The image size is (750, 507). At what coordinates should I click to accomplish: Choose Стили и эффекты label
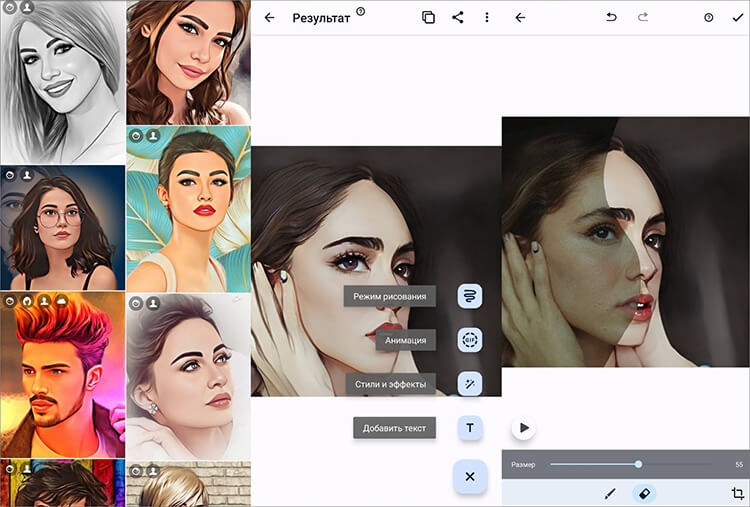tap(391, 384)
